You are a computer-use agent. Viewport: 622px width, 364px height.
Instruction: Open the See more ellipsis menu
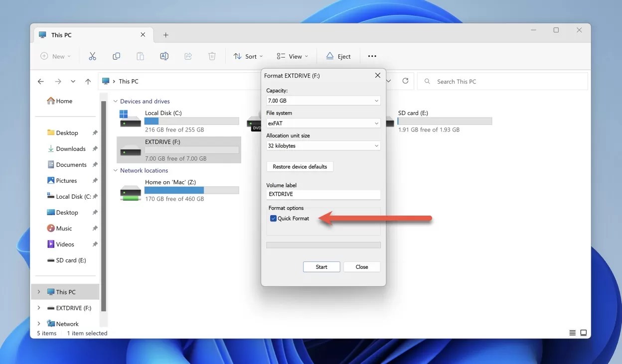[x=372, y=56]
